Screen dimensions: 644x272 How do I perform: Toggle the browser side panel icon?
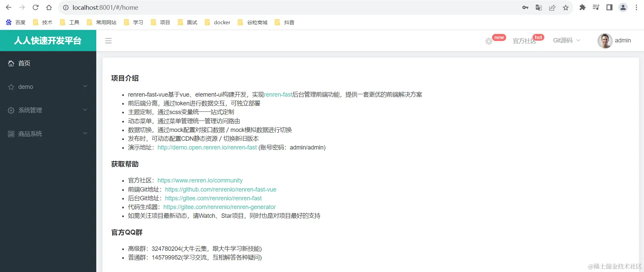point(609,7)
